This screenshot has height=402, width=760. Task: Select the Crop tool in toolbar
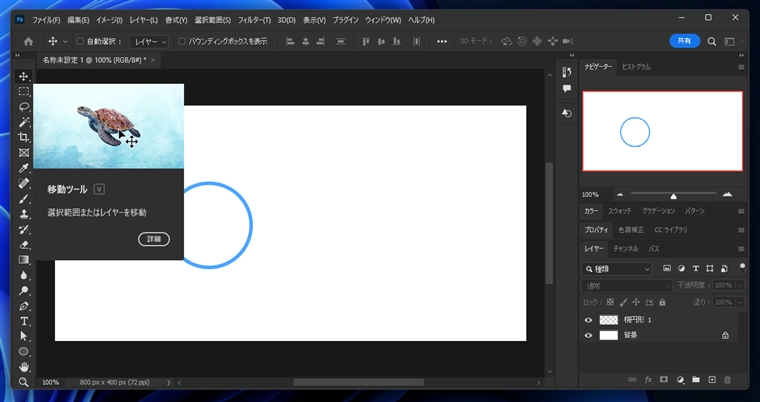click(x=24, y=137)
